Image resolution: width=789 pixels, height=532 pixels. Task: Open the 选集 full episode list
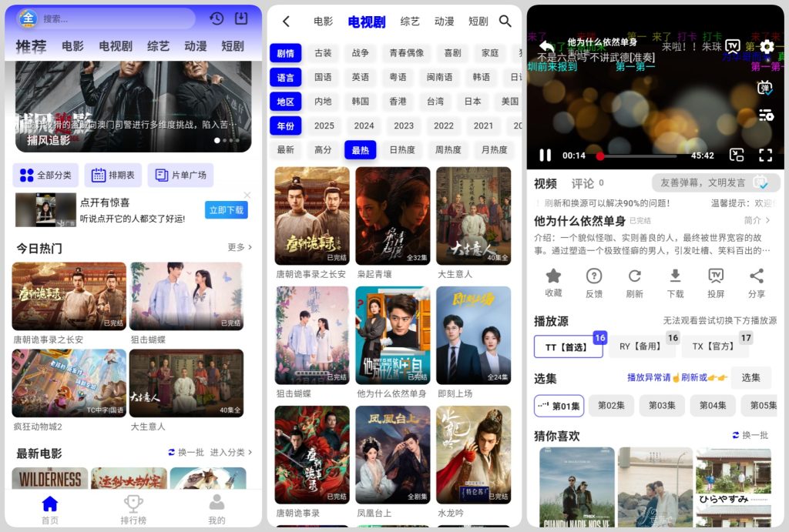[x=751, y=378]
